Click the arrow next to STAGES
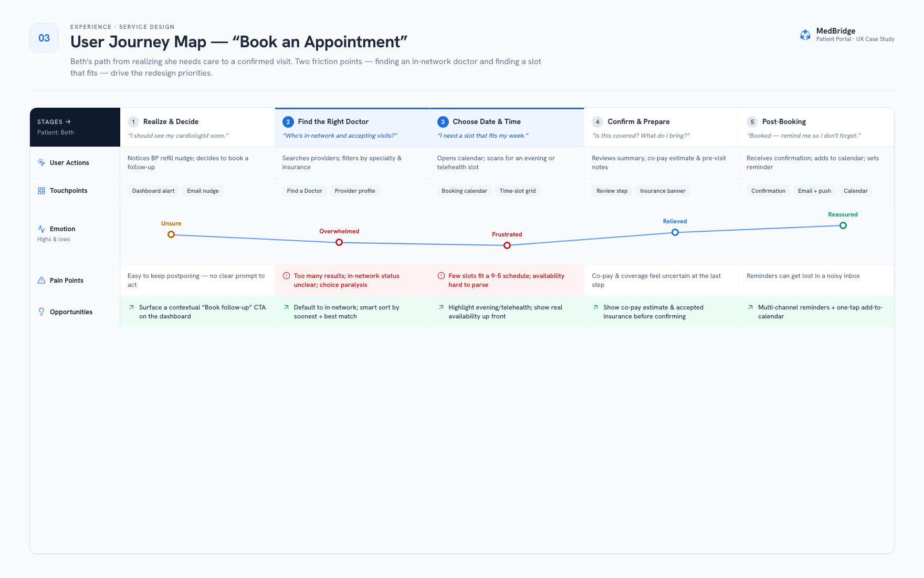Screen dimensions: 924x578 tap(68, 121)
